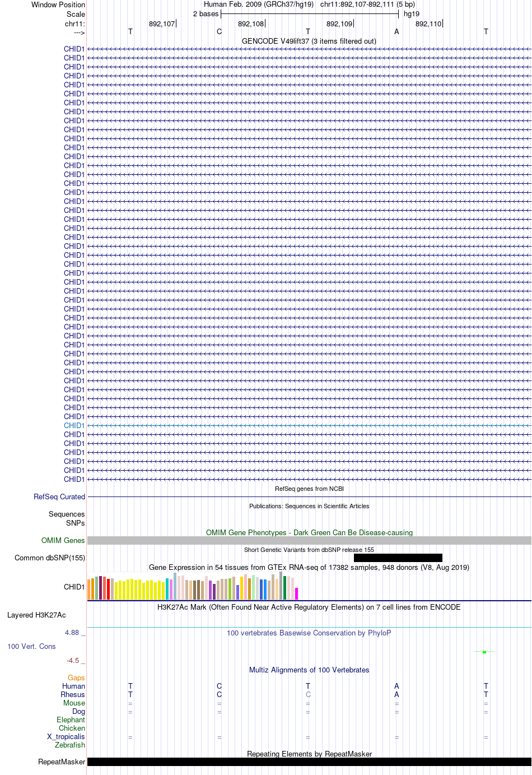Click the black dbSNP variant block
Viewport: 532px width, 775px height.
pos(398,558)
